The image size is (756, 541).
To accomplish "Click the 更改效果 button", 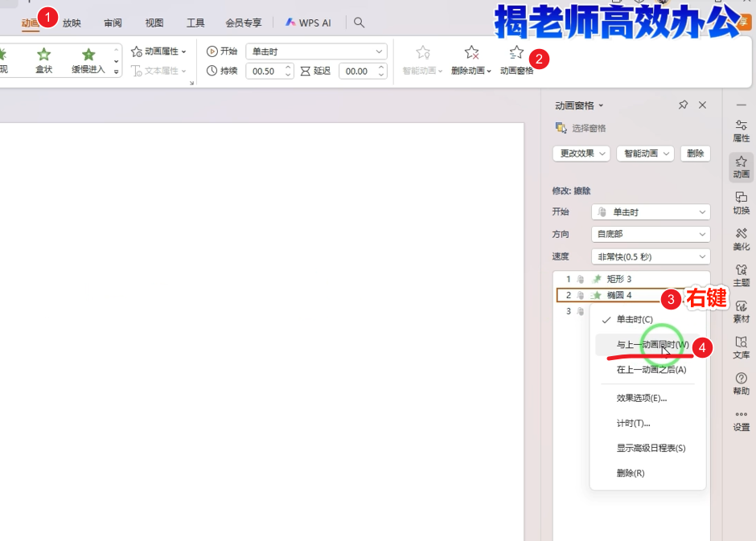I will (x=581, y=154).
